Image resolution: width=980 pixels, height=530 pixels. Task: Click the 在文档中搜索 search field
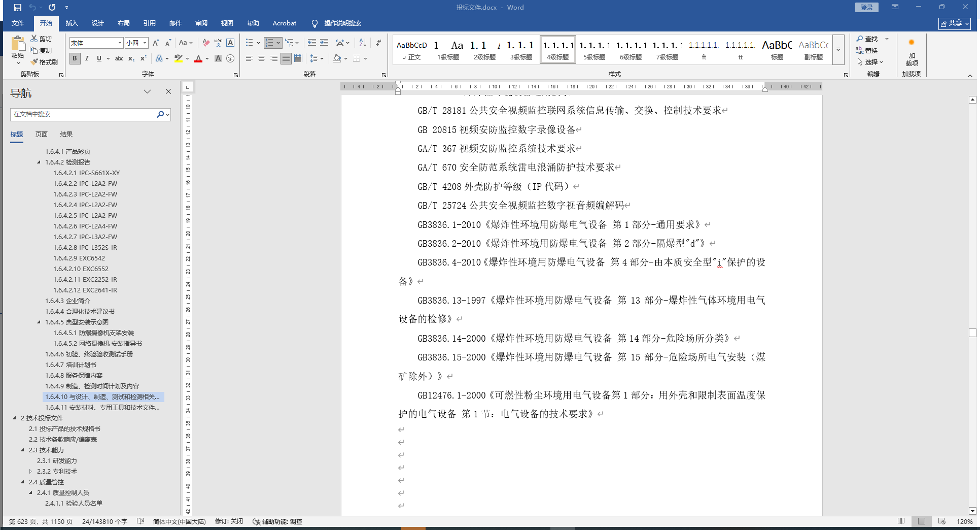83,114
